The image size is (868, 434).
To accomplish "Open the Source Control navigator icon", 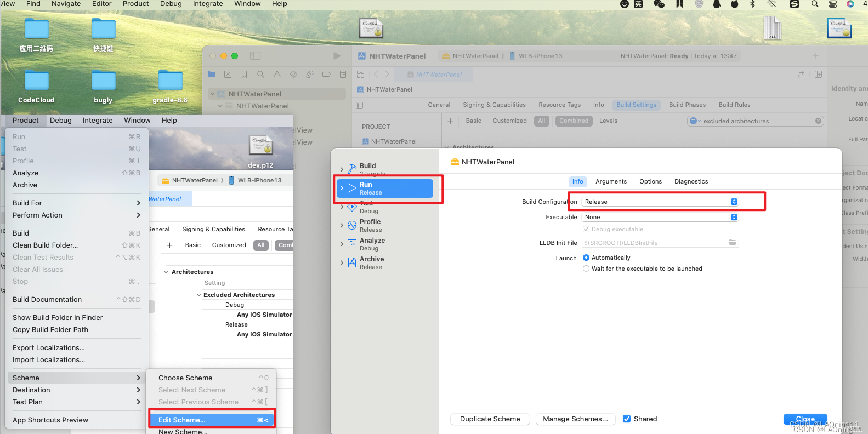I will click(228, 74).
